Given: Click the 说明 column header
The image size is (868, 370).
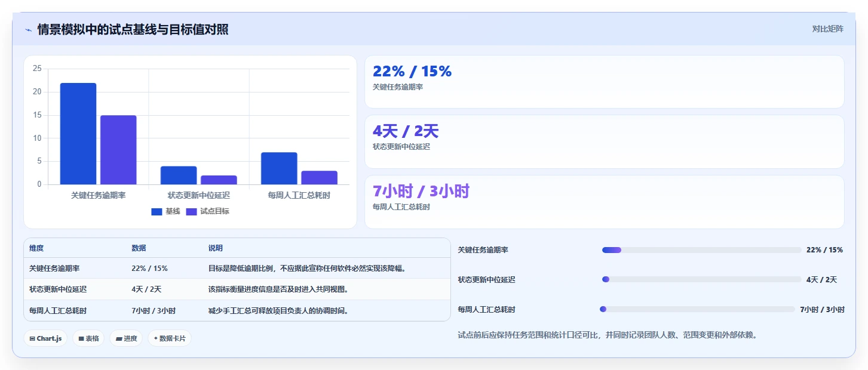Looking at the screenshot, I should [215, 248].
